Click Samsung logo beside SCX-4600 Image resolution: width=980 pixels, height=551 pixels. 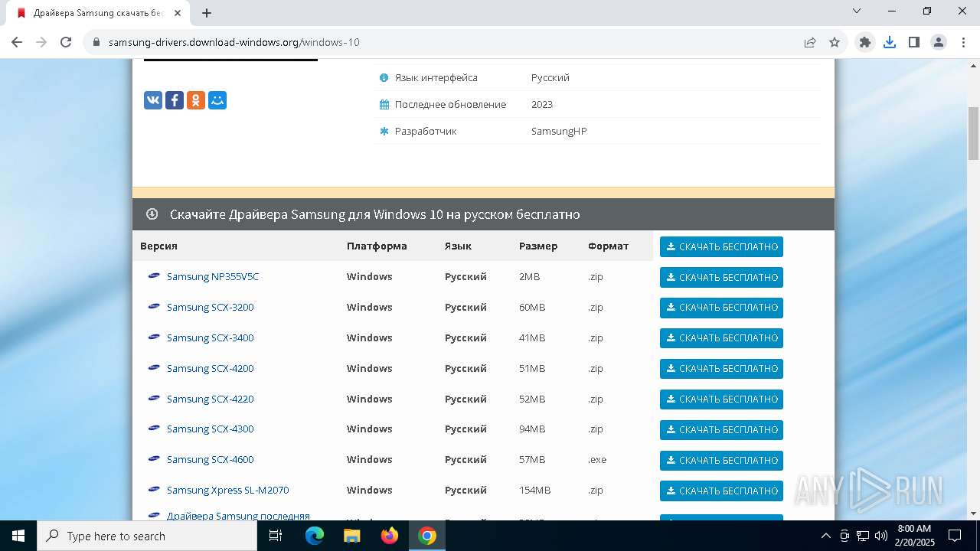pyautogui.click(x=154, y=458)
